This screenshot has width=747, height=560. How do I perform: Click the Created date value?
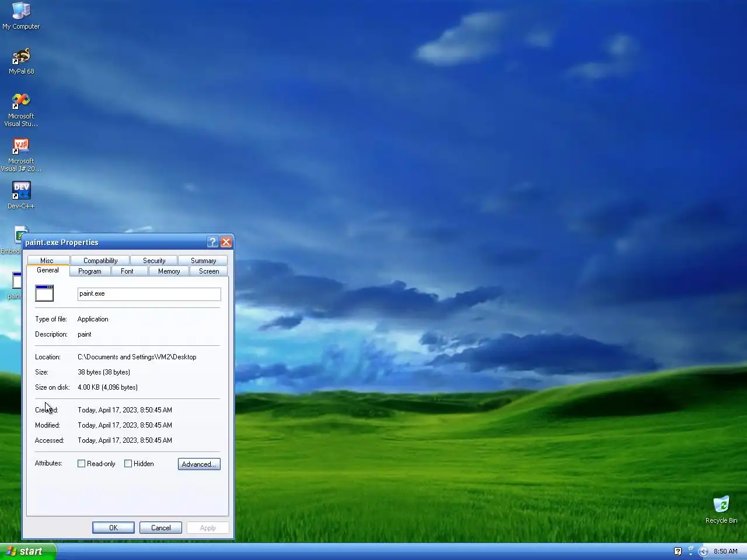pyautogui.click(x=125, y=410)
